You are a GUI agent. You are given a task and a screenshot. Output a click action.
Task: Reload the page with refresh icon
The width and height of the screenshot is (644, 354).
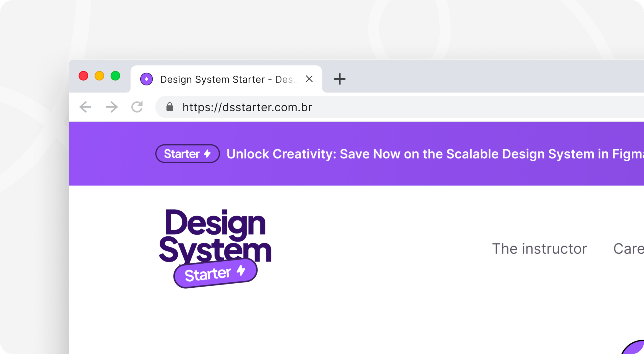coord(137,107)
